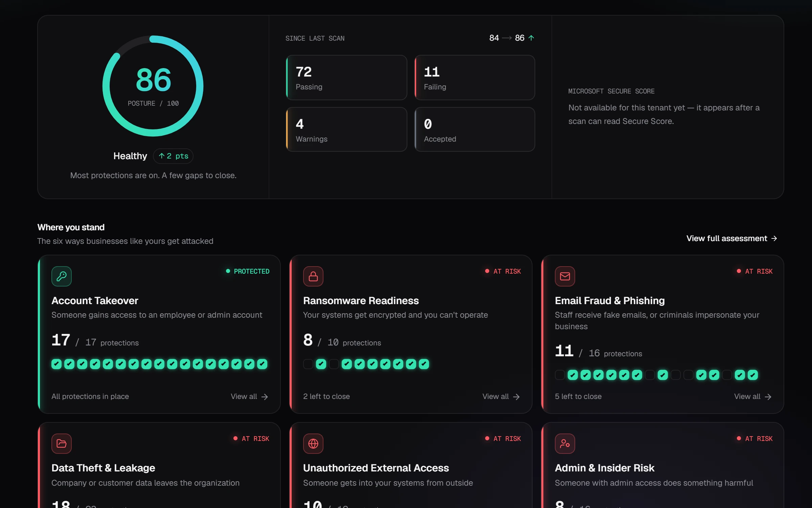The image size is (812, 508).
Task: Open View all in Ransomware Readiness card
Action: click(501, 397)
